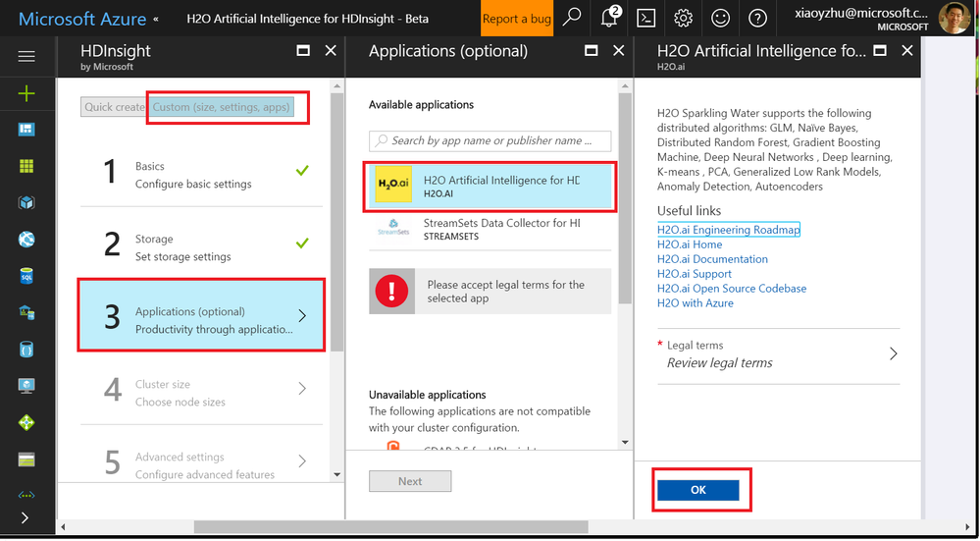The image size is (980, 541).
Task: Click the OK button
Action: [698, 490]
